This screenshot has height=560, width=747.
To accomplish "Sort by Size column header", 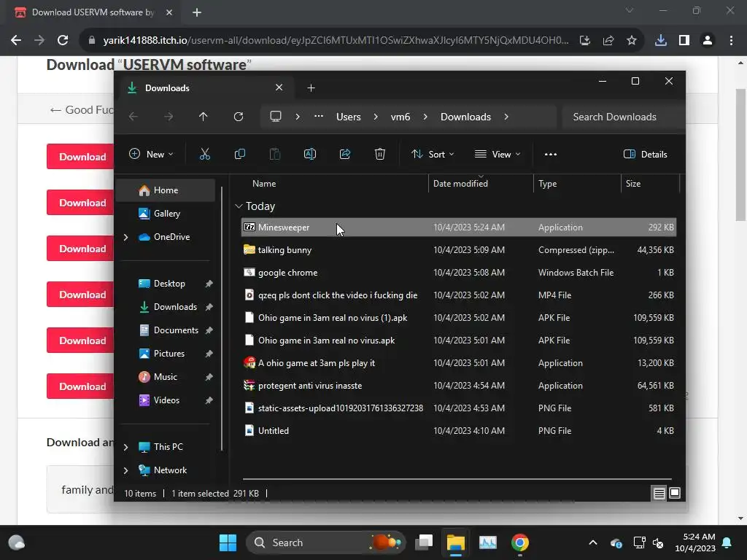I will coord(650,183).
